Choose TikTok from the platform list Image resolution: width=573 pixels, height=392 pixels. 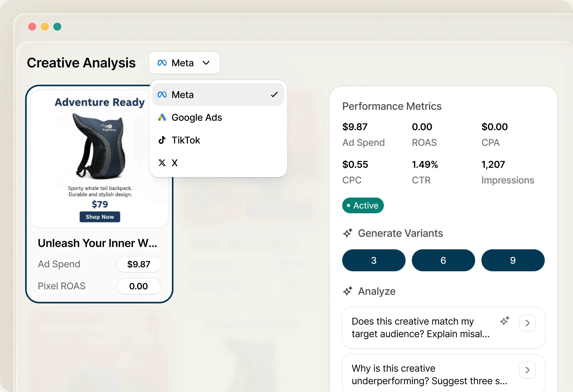click(218, 140)
